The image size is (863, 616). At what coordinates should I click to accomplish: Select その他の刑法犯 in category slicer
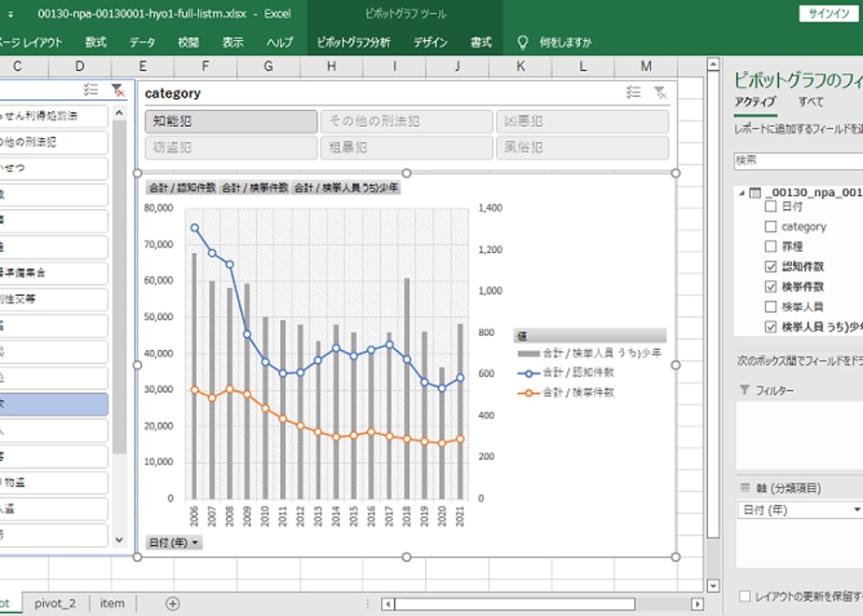[406, 121]
